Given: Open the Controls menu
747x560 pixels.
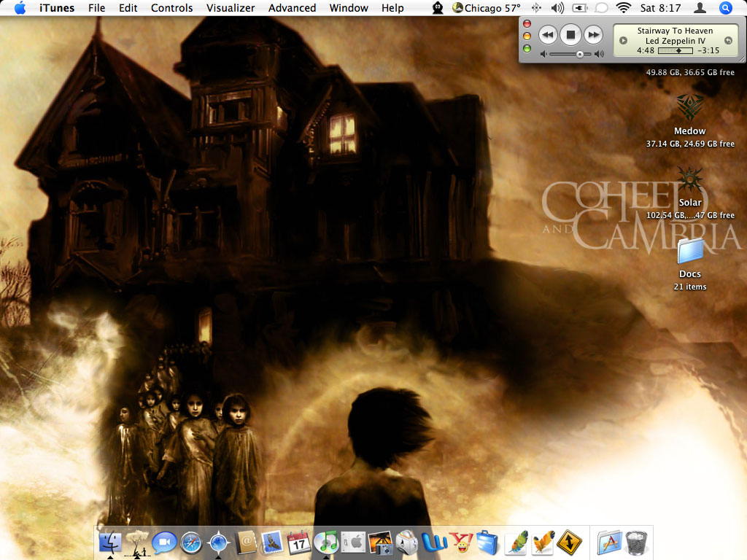Looking at the screenshot, I should pos(172,7).
